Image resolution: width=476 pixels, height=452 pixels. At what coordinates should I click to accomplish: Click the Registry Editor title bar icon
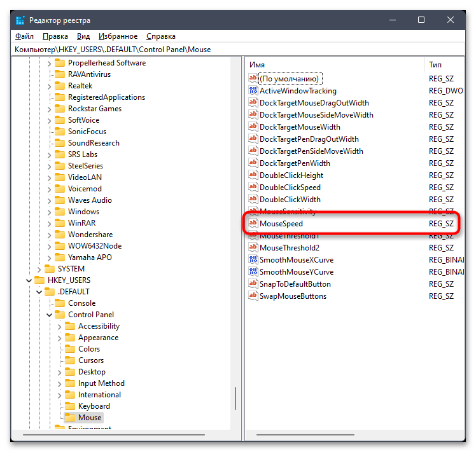click(20, 20)
